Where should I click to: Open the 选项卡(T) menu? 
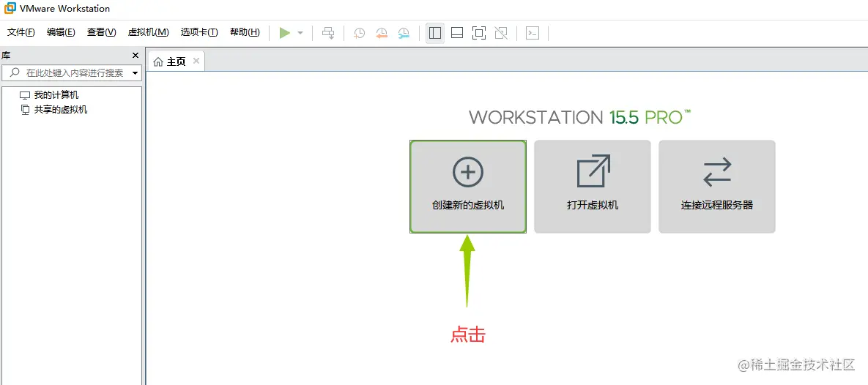pyautogui.click(x=199, y=32)
